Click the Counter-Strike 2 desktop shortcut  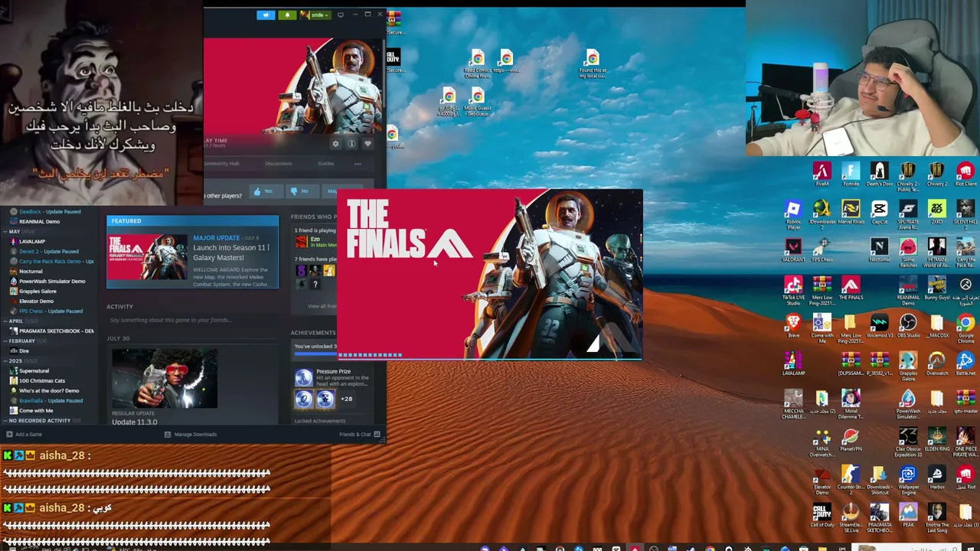[851, 481]
